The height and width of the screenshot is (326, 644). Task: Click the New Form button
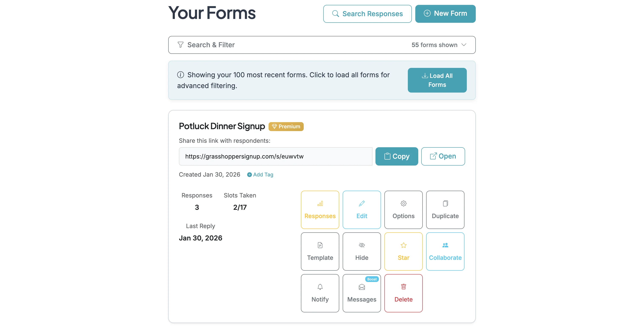(445, 13)
